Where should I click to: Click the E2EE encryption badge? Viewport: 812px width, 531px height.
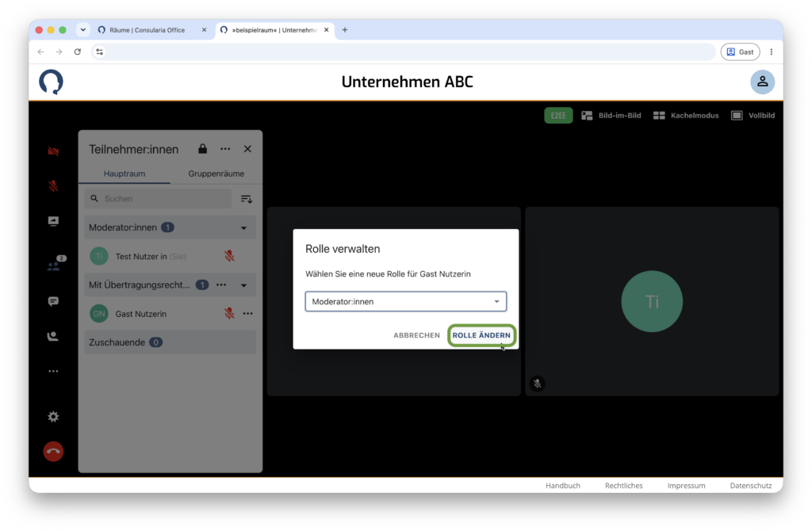click(x=558, y=116)
